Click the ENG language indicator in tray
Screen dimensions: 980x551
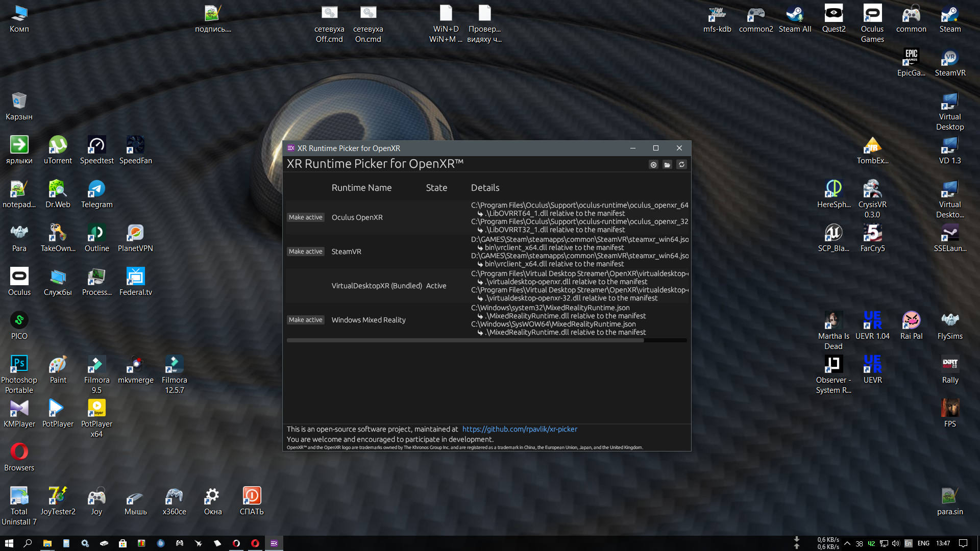[923, 543]
